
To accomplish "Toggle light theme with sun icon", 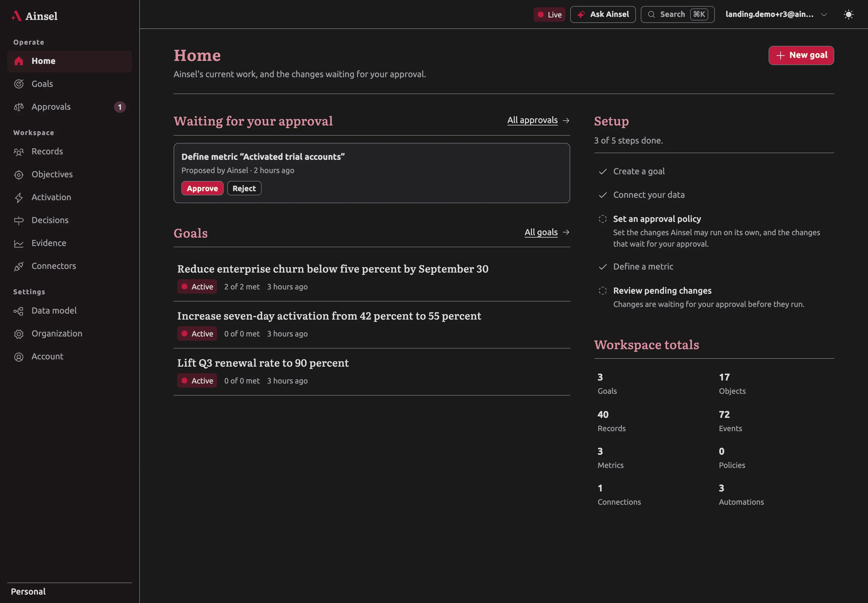I will [849, 14].
